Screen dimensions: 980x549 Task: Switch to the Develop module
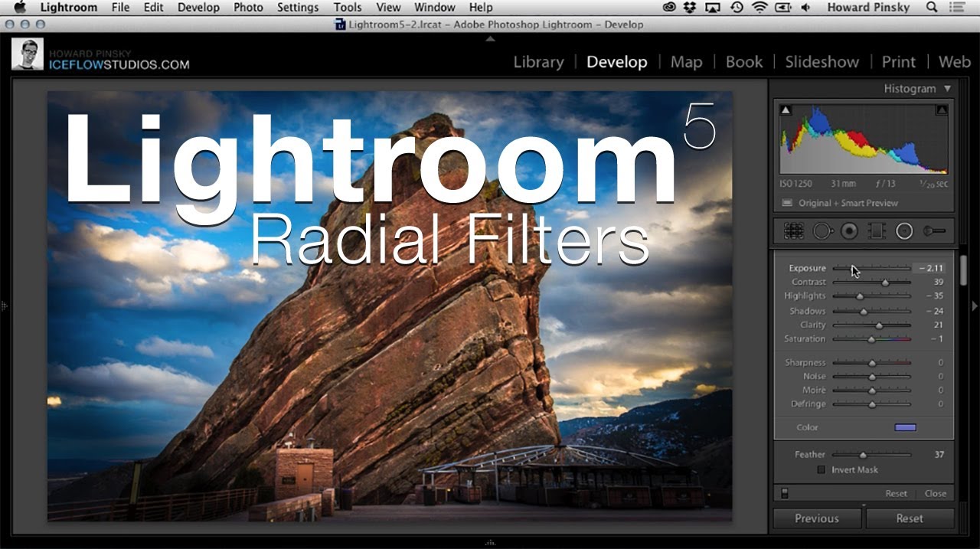point(616,62)
